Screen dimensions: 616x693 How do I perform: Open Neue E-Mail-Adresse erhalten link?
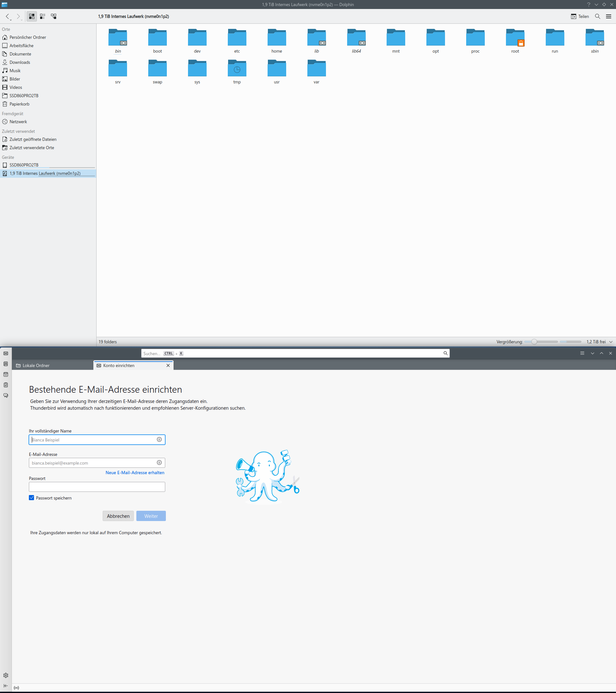click(x=135, y=473)
